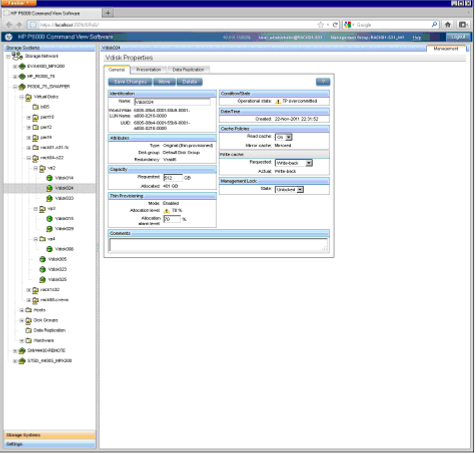Click the disk icon beside Vdisk024
The height and width of the screenshot is (454, 476).
click(x=49, y=188)
